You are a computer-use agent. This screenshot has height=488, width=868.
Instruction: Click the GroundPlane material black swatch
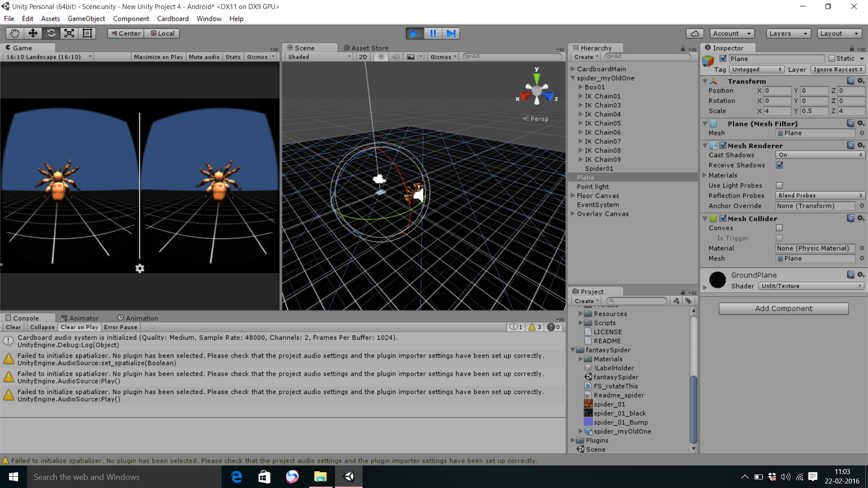pos(717,280)
